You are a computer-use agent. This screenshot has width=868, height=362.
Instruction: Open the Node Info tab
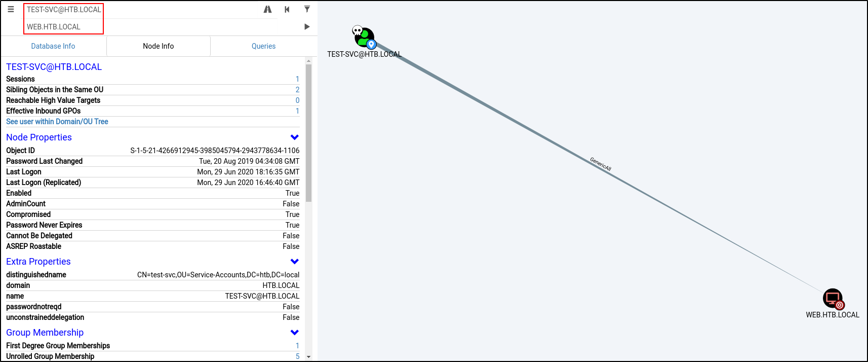tap(158, 46)
